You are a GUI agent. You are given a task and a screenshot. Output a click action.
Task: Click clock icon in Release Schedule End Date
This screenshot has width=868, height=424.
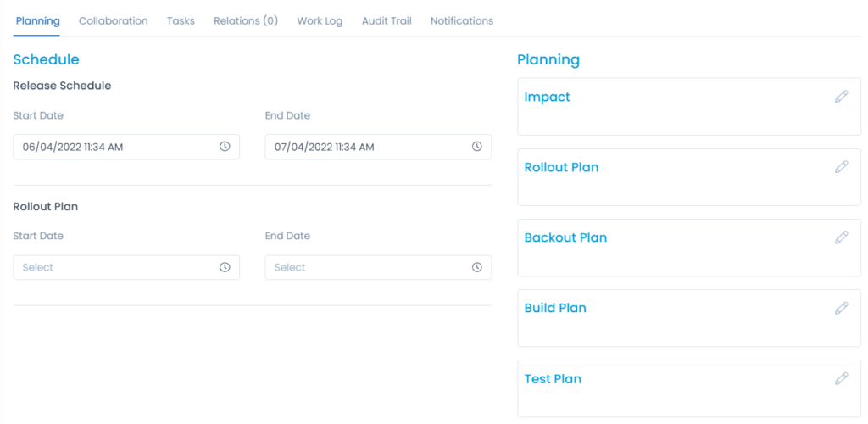coord(476,147)
